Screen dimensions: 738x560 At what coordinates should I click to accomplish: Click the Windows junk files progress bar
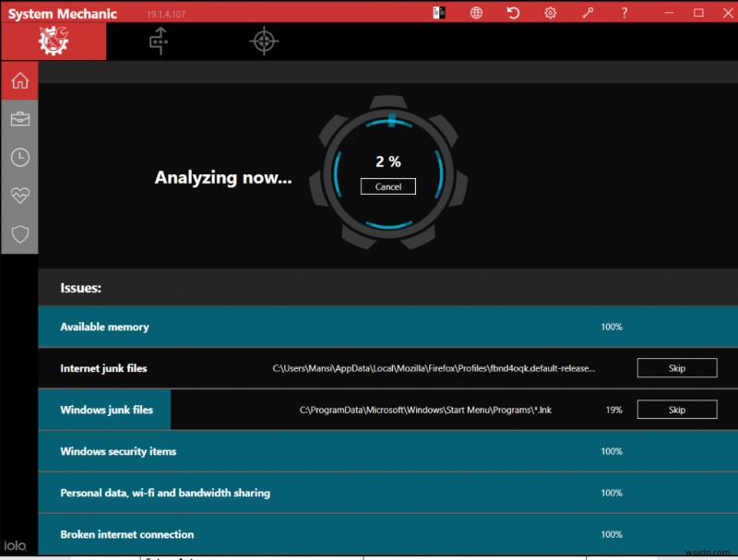click(x=104, y=410)
